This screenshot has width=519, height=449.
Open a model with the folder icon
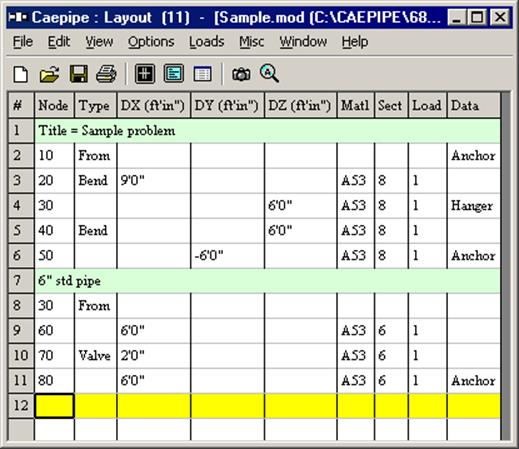(x=49, y=74)
